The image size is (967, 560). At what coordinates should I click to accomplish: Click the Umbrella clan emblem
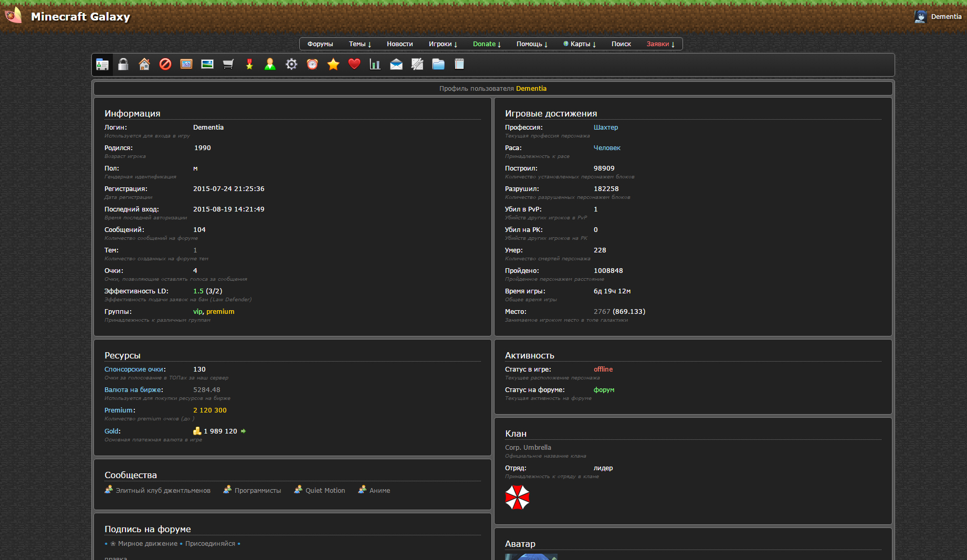click(517, 497)
